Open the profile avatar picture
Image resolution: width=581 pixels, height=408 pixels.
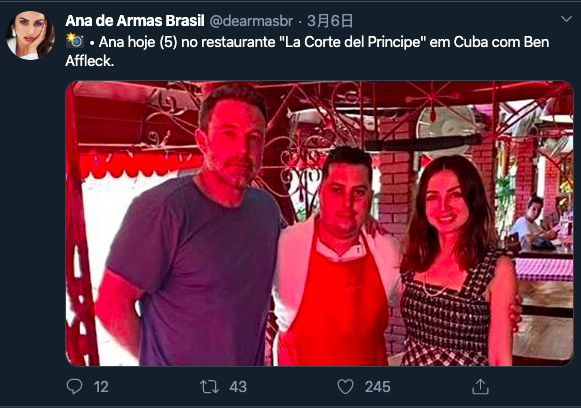pos(30,35)
